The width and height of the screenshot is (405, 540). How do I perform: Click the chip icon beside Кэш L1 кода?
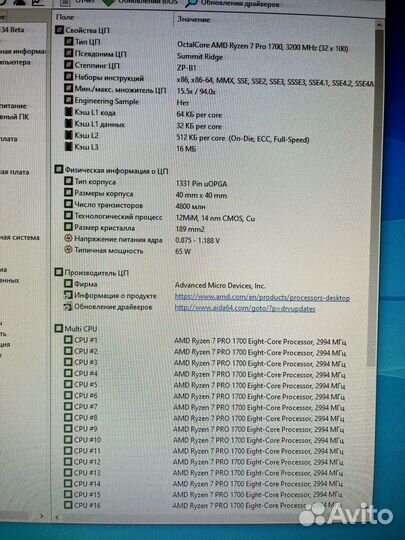[x=69, y=112]
